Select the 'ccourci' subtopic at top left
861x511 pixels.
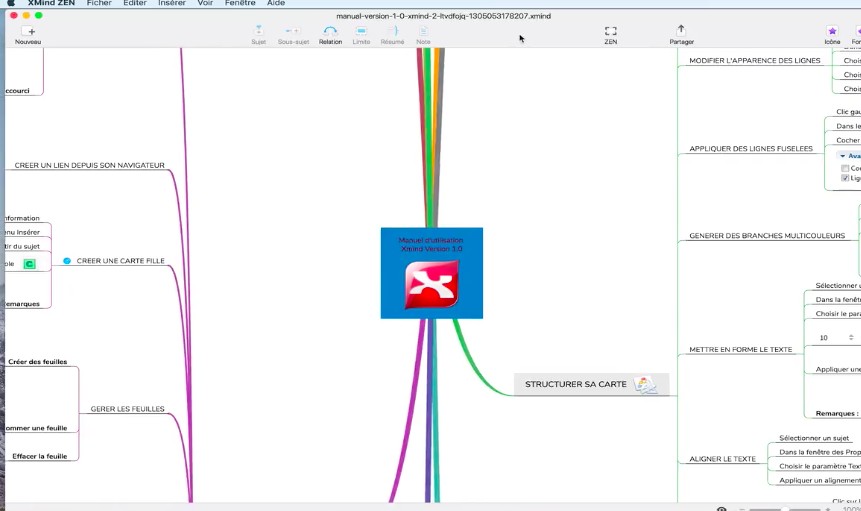tap(18, 91)
